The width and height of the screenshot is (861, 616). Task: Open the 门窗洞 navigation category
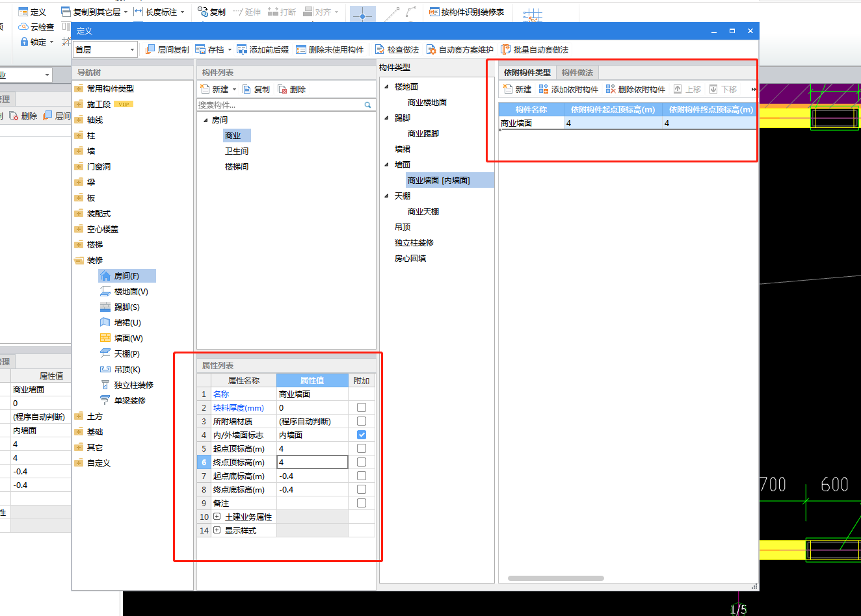click(99, 167)
